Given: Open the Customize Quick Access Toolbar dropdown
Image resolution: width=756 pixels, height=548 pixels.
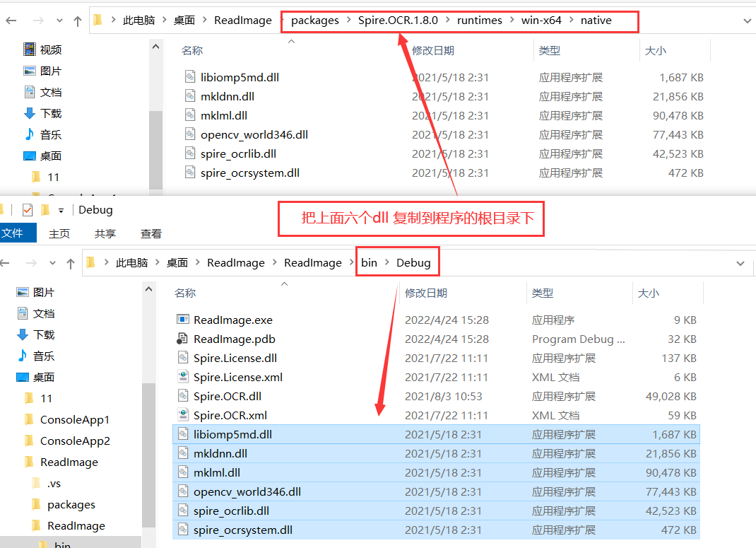Looking at the screenshot, I should 61,211.
